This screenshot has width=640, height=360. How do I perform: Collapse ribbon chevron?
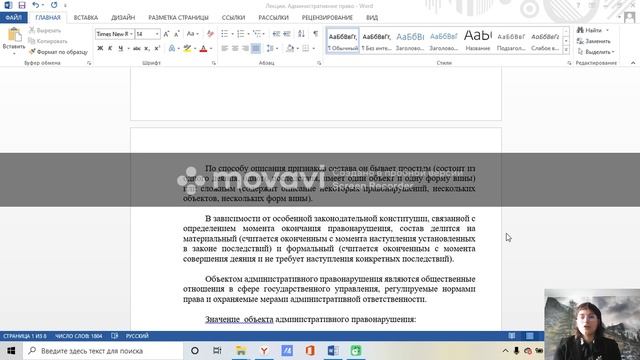[633, 63]
